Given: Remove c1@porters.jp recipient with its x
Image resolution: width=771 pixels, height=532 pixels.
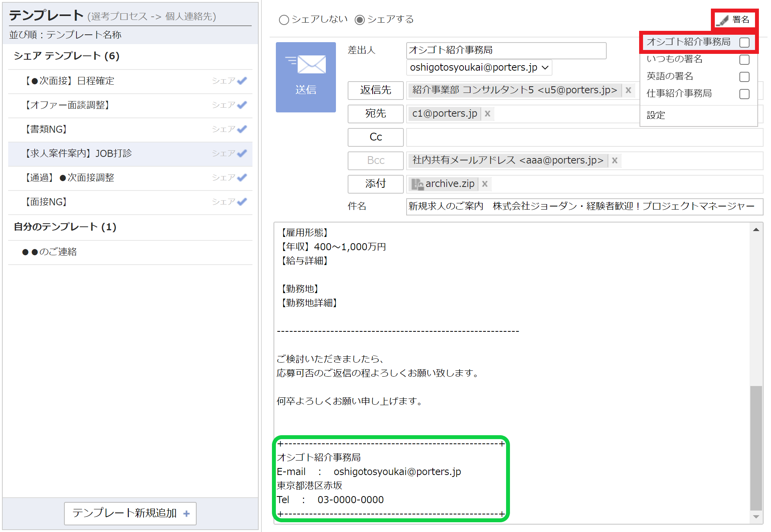Looking at the screenshot, I should coord(487,114).
